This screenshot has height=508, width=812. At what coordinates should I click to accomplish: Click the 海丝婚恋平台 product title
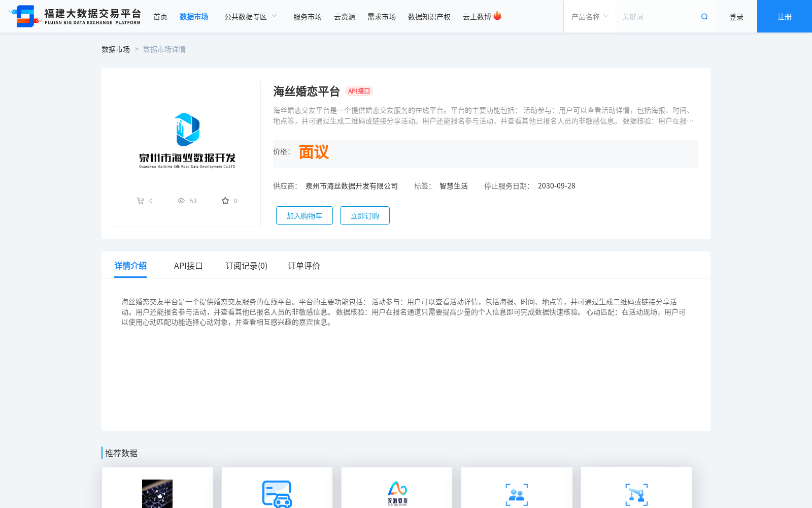(307, 91)
